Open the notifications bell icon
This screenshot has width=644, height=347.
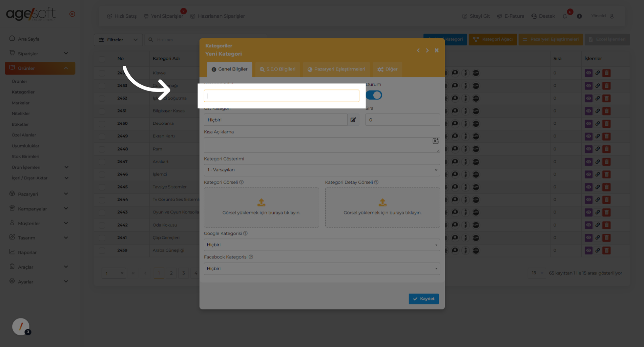pyautogui.click(x=565, y=16)
